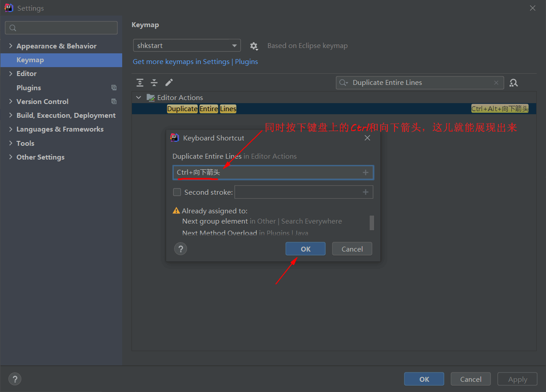Viewport: 546px width, 392px height.
Task: Clear the Duplicate Entire Lines search text
Action: 496,83
